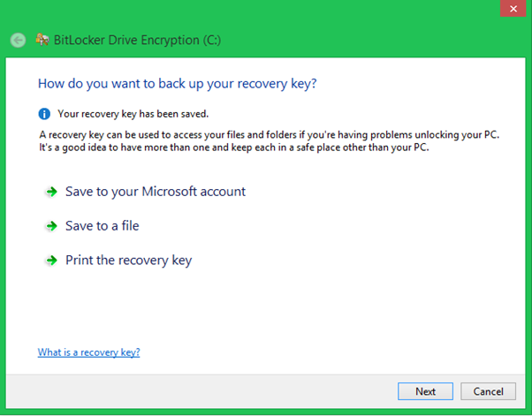Click the BitLocker keys icon in title
532x416 pixels.
coord(42,40)
